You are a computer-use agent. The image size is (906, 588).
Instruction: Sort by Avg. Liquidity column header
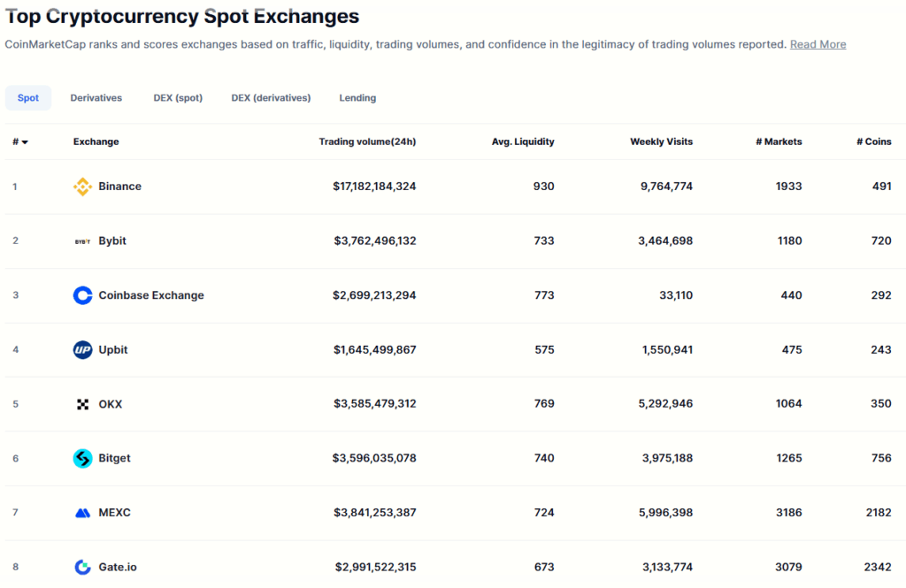[523, 141]
